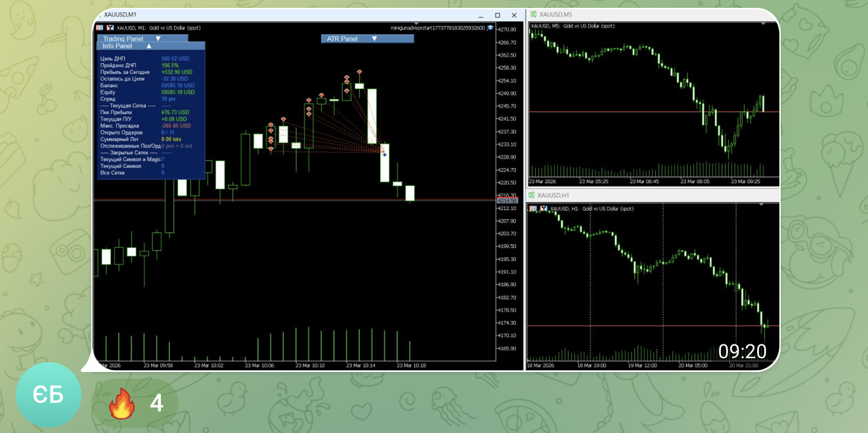Click the chart shift triangle in M5 chart
This screenshot has height=433, width=868.
click(763, 24)
